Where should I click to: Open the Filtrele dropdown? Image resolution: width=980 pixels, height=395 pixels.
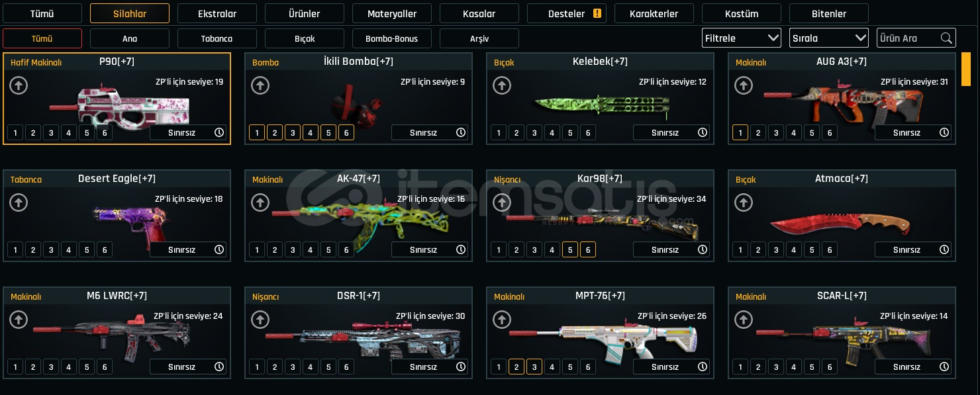pos(742,38)
